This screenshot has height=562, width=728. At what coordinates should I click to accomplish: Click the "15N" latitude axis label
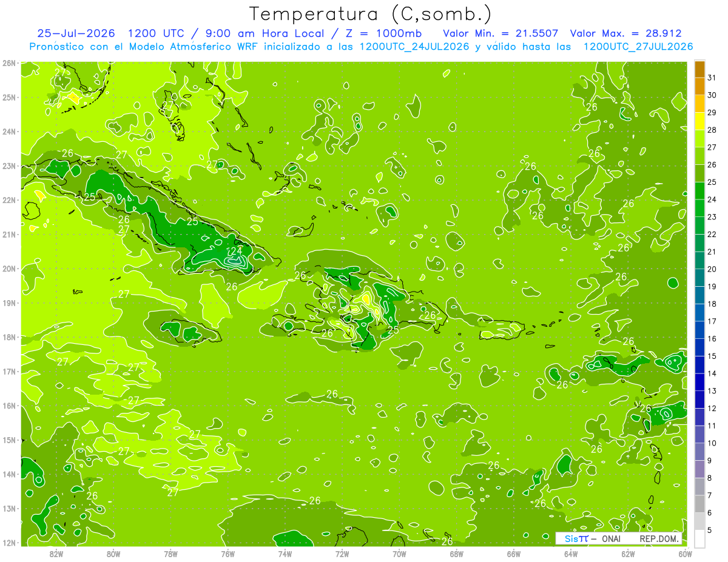(x=8, y=440)
